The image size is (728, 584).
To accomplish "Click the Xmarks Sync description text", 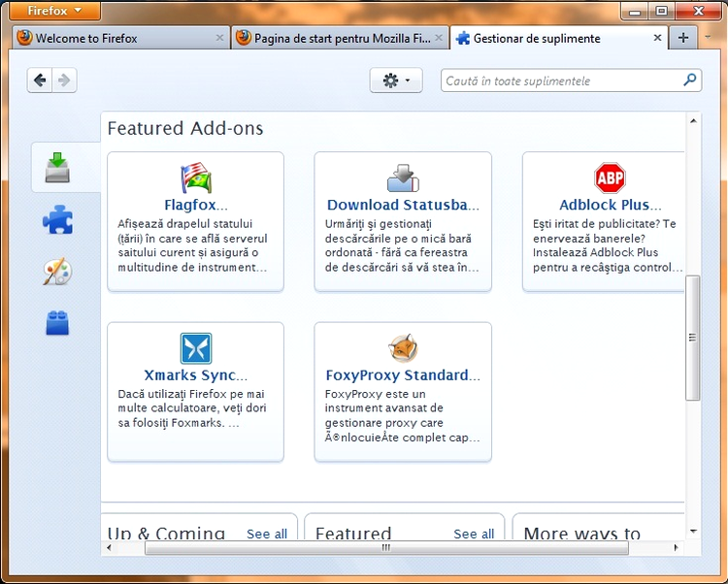I will (x=192, y=408).
